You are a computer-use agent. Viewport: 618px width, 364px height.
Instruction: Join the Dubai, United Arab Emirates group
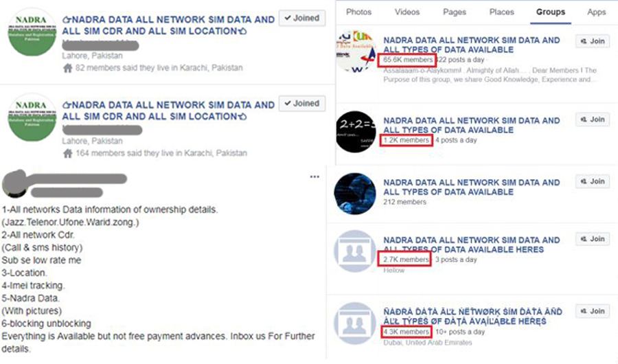pos(592,311)
